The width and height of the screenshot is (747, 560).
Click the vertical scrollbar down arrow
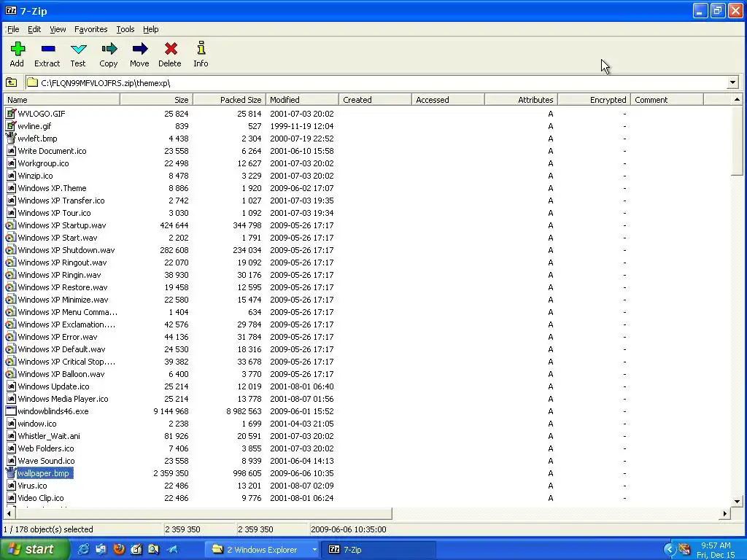[737, 501]
